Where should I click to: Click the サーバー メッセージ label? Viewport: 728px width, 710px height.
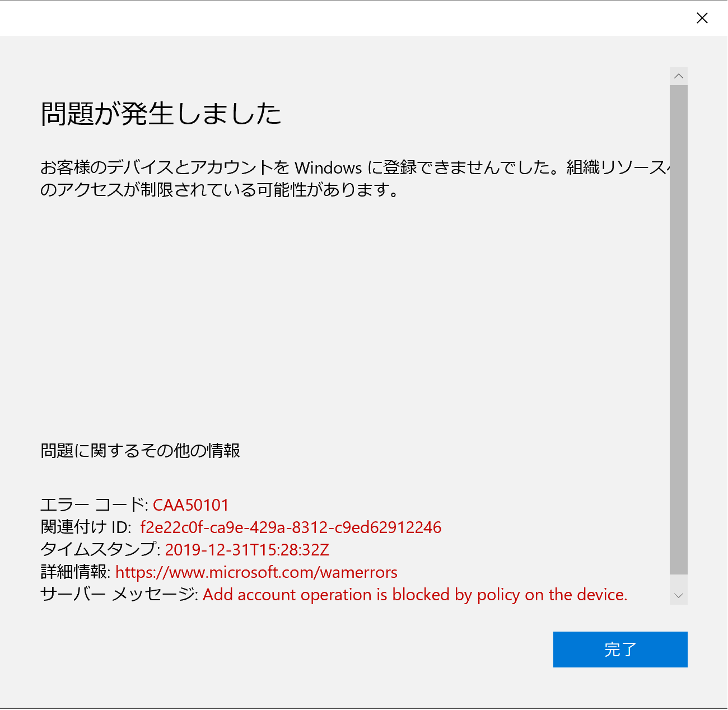point(119,595)
